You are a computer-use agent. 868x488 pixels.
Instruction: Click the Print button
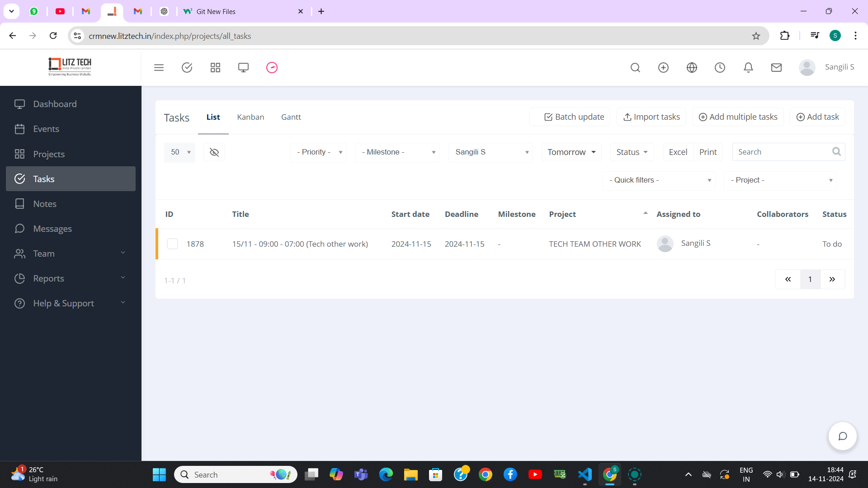[x=708, y=152]
